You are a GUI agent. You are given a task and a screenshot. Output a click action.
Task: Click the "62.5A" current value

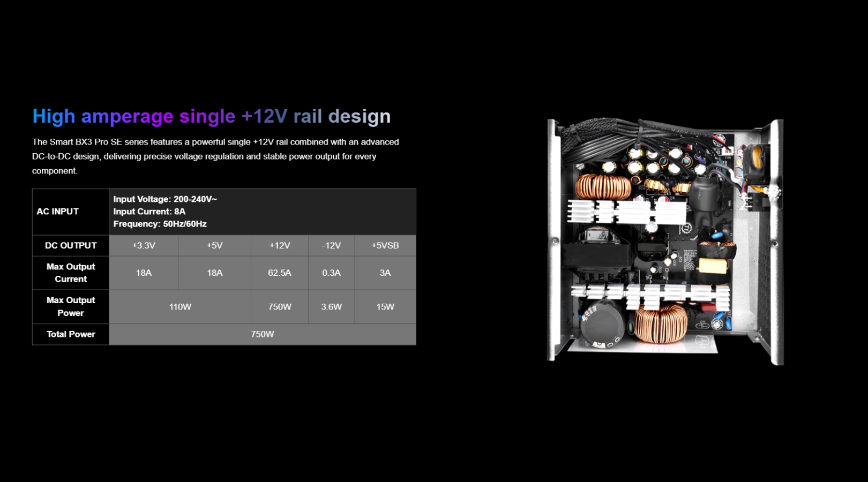[280, 273]
